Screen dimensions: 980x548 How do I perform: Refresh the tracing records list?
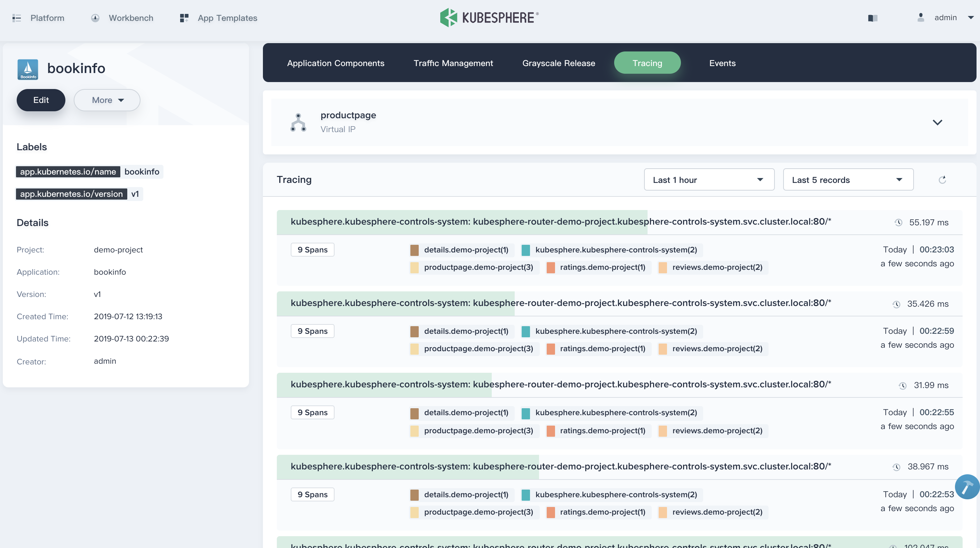[x=942, y=180]
